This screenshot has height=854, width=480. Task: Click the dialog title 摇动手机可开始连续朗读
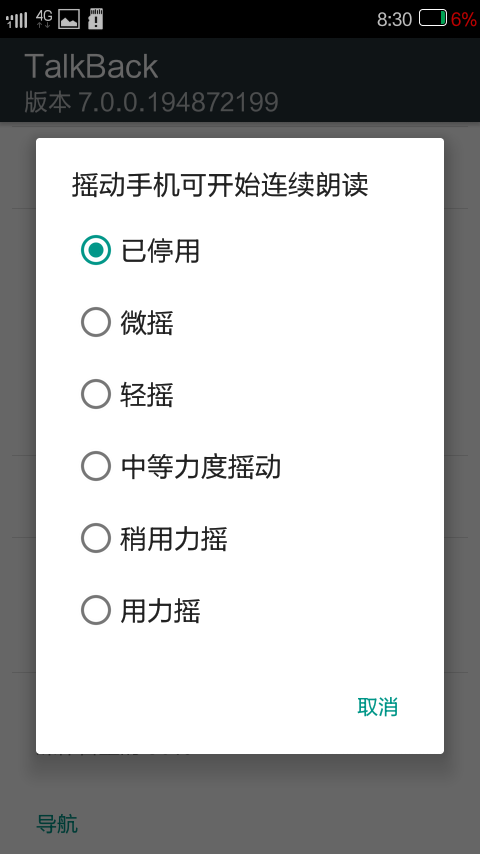pyautogui.click(x=220, y=185)
